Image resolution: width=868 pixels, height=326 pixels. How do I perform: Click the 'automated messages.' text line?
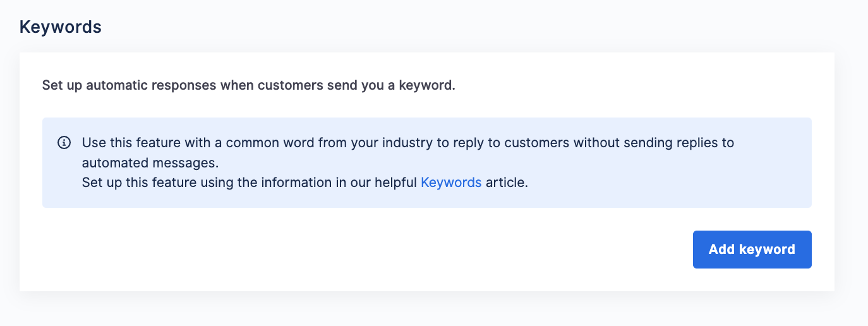coord(150,162)
